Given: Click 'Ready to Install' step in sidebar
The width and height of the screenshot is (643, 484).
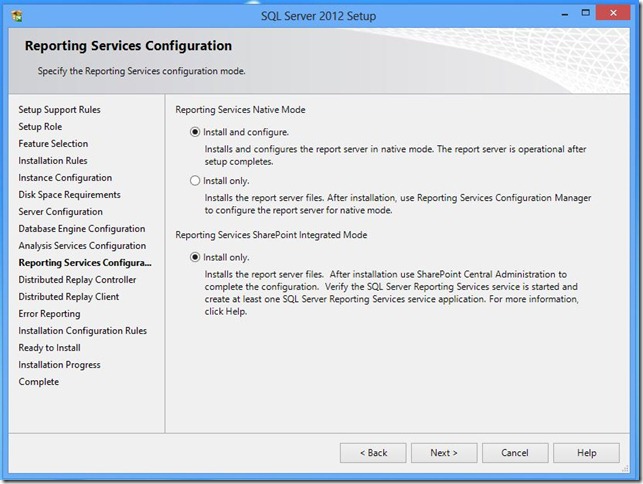Looking at the screenshot, I should 50,348.
